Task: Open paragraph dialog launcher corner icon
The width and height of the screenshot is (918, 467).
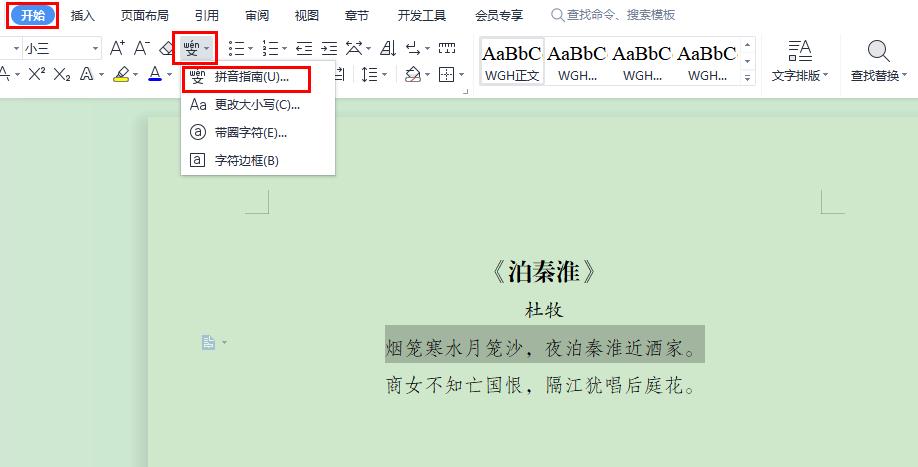Action: coord(466,92)
